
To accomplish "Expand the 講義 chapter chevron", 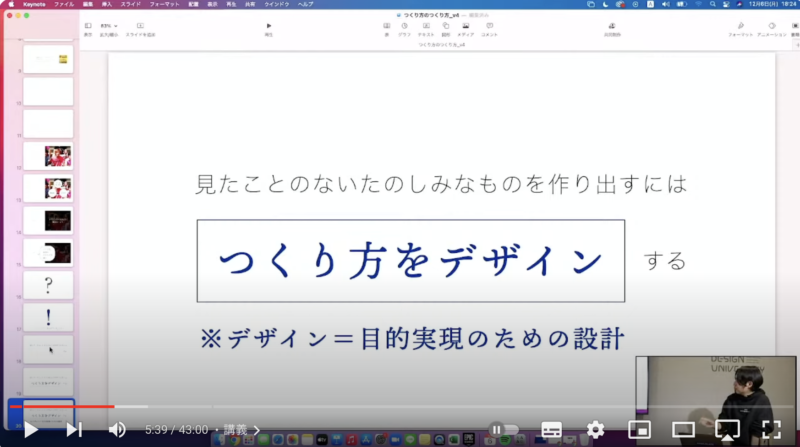I will point(257,430).
